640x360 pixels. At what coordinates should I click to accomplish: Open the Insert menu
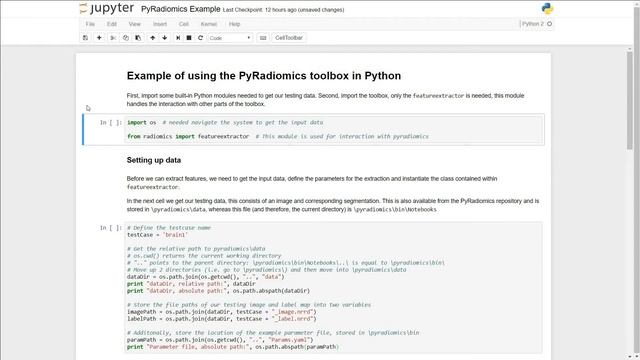click(160, 24)
